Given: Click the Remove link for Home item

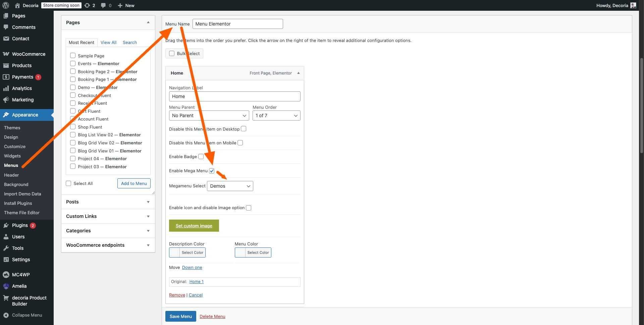Looking at the screenshot, I should coord(177,295).
